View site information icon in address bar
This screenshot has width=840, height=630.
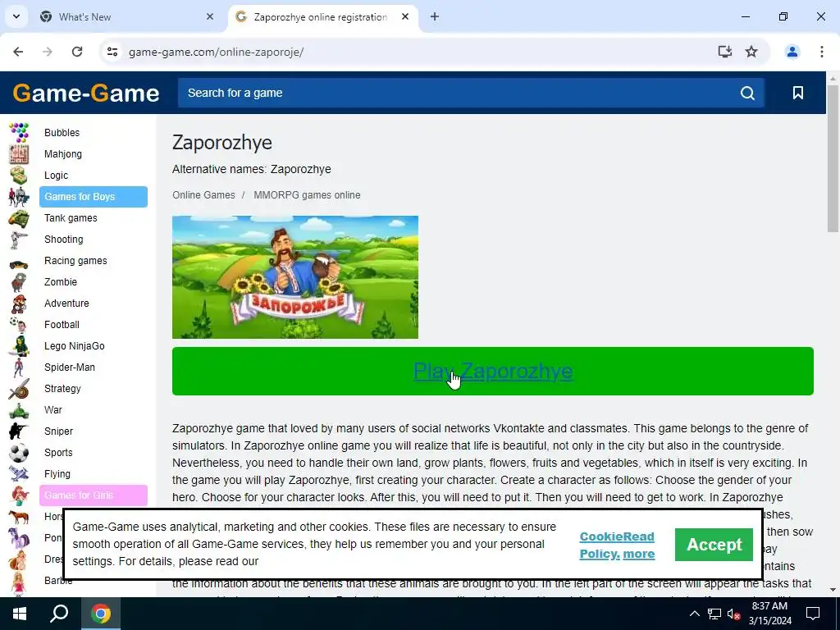pos(112,52)
